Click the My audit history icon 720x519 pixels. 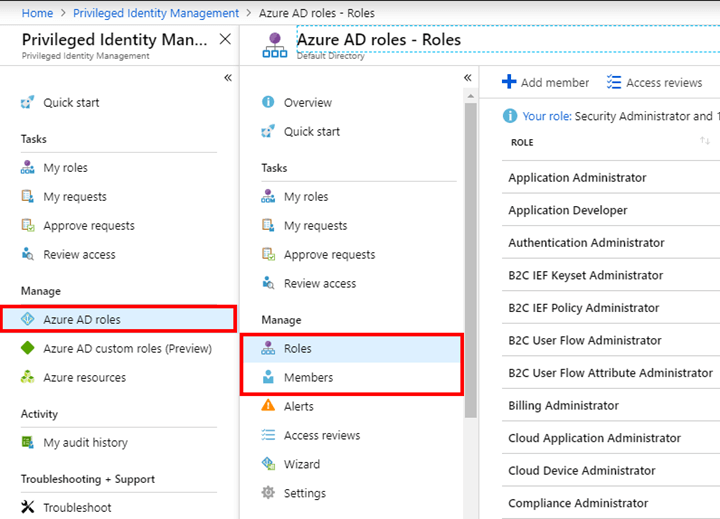click(28, 442)
